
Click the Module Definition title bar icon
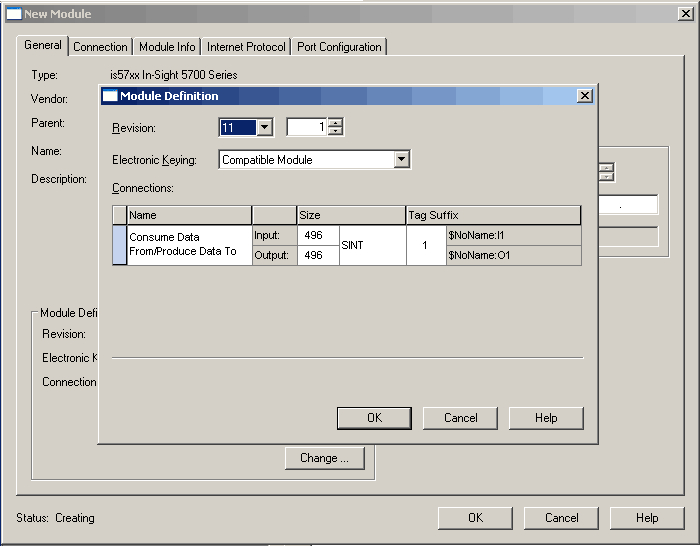[110, 96]
